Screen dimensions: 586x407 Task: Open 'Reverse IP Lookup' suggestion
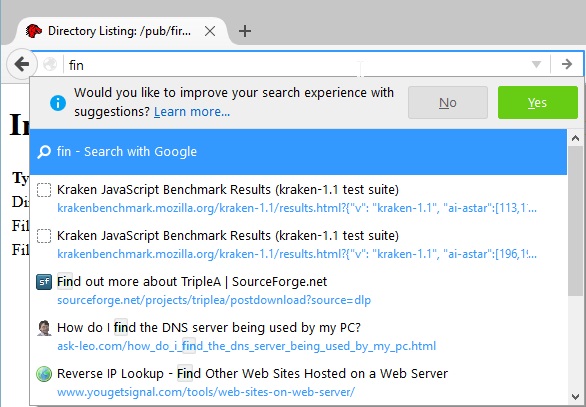pyautogui.click(x=298, y=382)
